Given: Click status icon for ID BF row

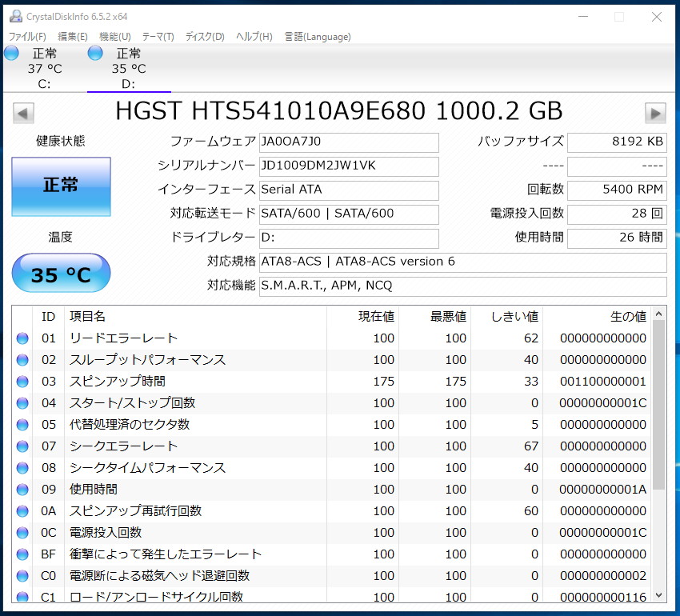Looking at the screenshot, I should pos(22,554).
